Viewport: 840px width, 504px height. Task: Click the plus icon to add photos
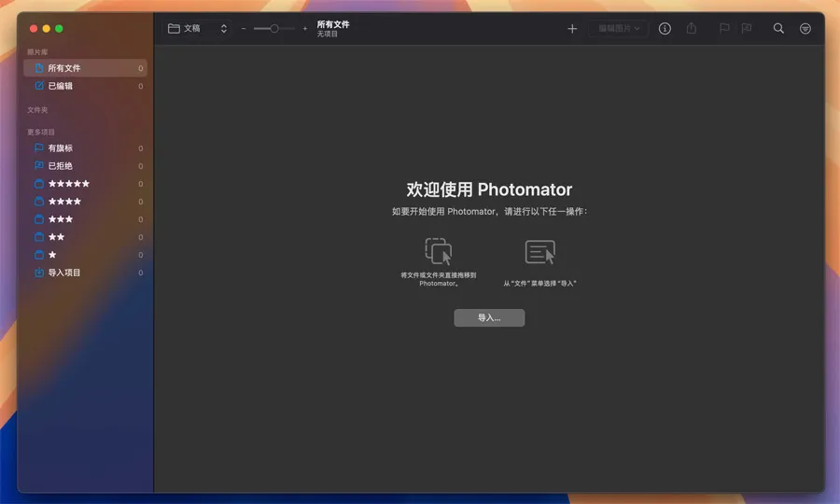(572, 29)
